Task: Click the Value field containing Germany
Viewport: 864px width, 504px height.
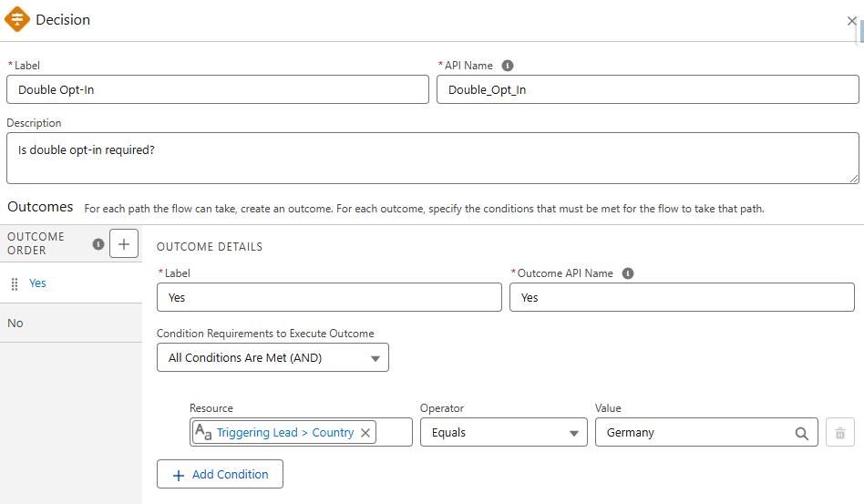Action: 693,433
